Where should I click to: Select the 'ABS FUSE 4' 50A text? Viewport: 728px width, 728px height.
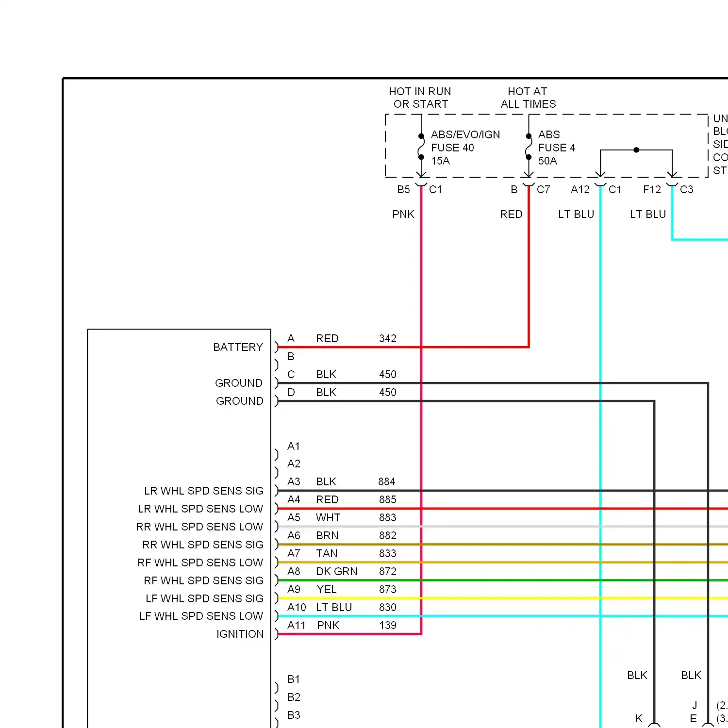[557, 148]
